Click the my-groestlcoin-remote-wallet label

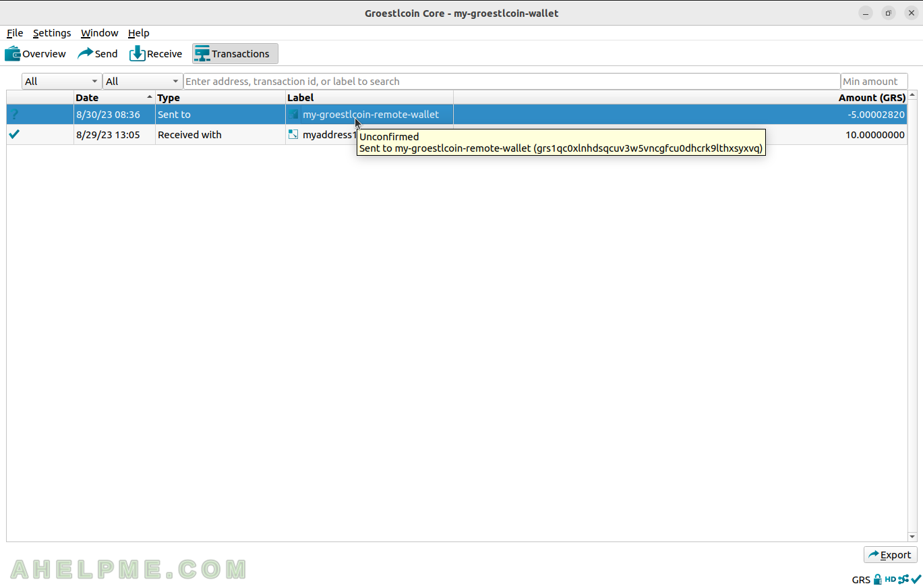(371, 115)
